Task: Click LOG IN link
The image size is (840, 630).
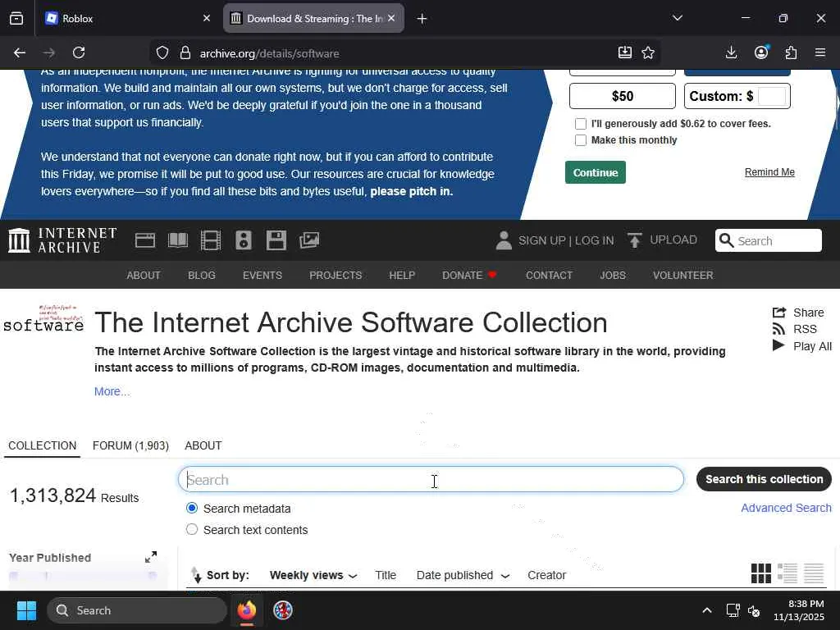Action: (x=594, y=240)
